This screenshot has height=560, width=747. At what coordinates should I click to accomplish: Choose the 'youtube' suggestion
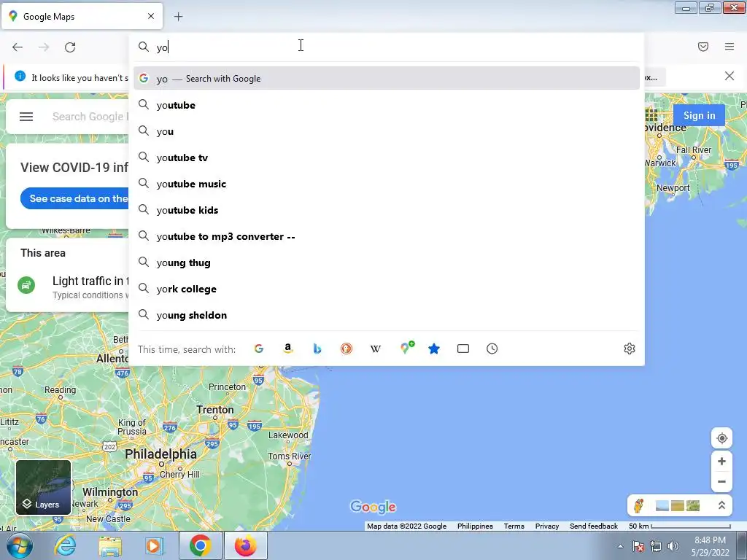387,105
